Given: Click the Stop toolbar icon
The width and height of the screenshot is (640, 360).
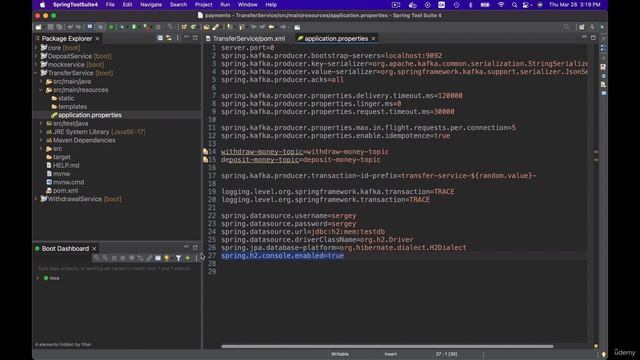Looking at the screenshot, I should (158, 27).
